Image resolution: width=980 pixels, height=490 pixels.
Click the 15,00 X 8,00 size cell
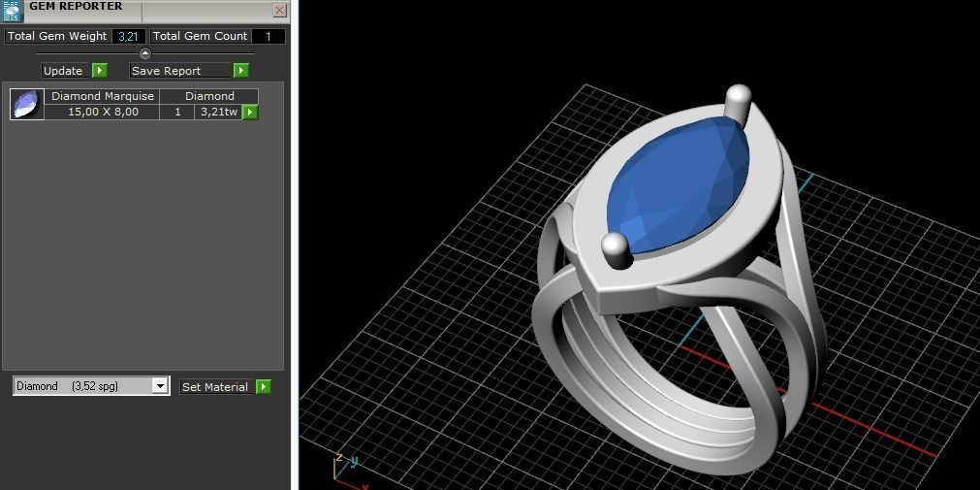pos(103,112)
